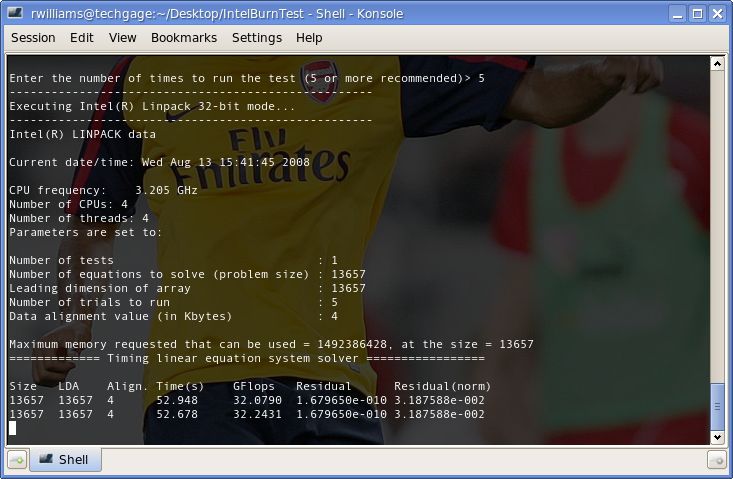Click the 'Parameters are set to:' line

[x=86, y=232]
